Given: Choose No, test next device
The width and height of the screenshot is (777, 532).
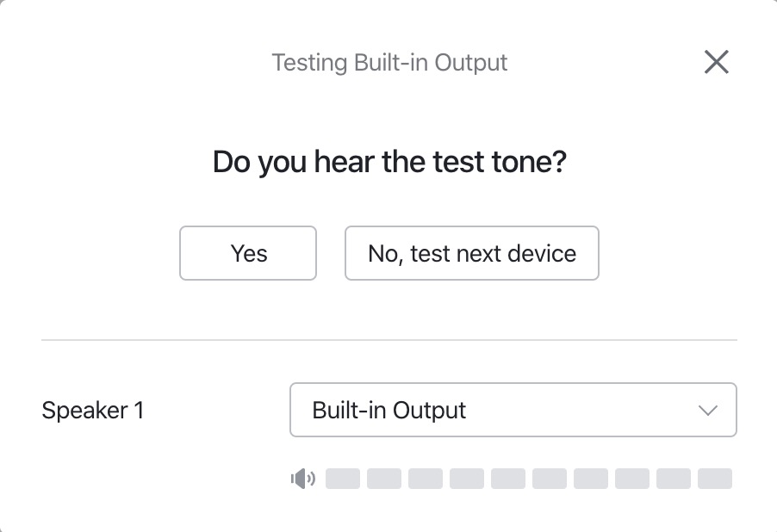Looking at the screenshot, I should pos(471,253).
